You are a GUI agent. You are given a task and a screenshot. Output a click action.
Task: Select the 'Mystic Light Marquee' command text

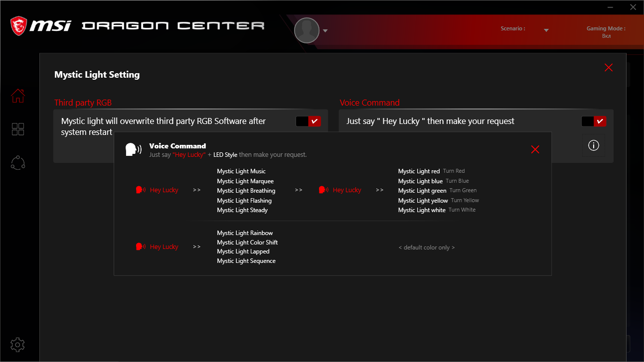(245, 181)
